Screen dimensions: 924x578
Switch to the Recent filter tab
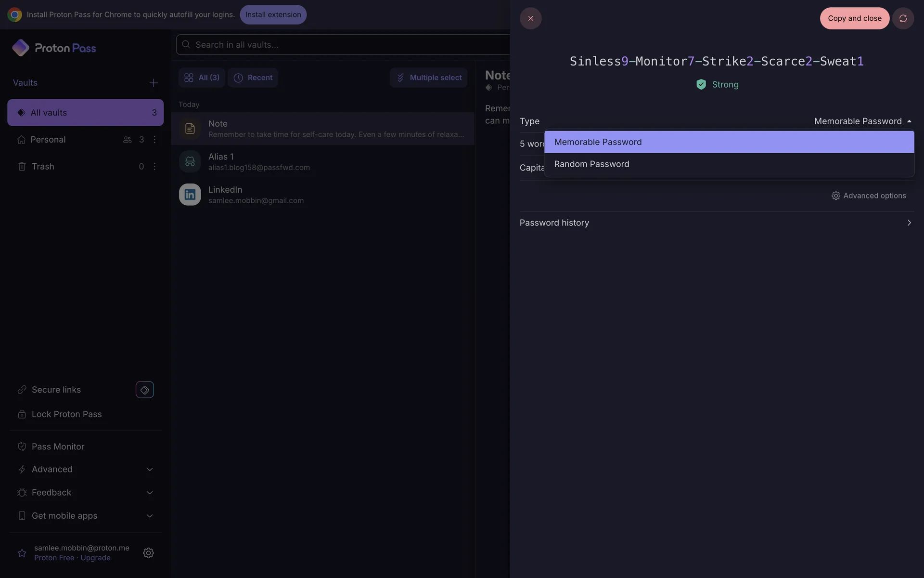point(253,78)
